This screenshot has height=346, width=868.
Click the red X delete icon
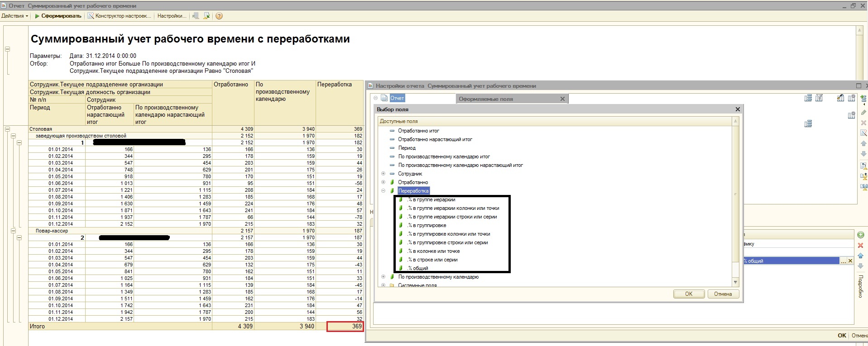[861, 245]
